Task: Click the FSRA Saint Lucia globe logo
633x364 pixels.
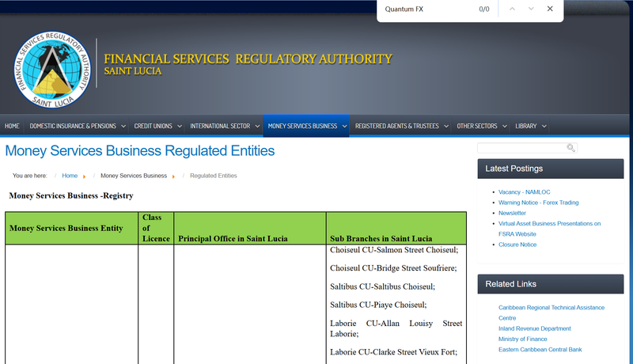Action: point(52,70)
